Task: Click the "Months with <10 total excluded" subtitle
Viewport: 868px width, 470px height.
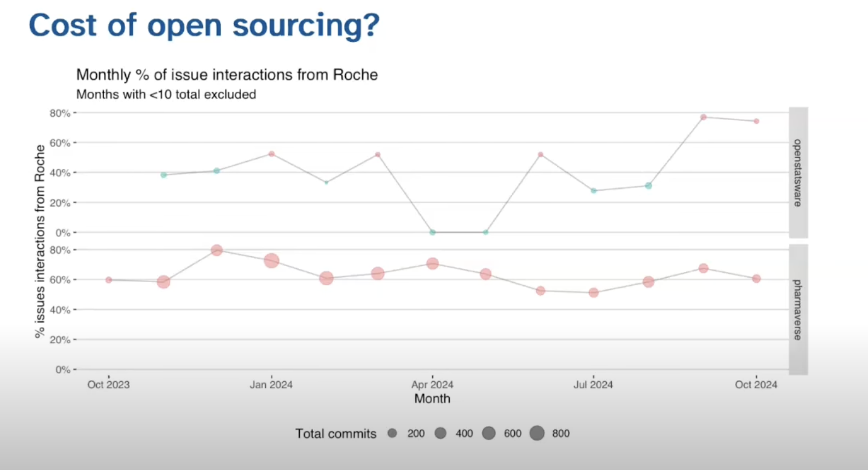Action: click(x=166, y=94)
